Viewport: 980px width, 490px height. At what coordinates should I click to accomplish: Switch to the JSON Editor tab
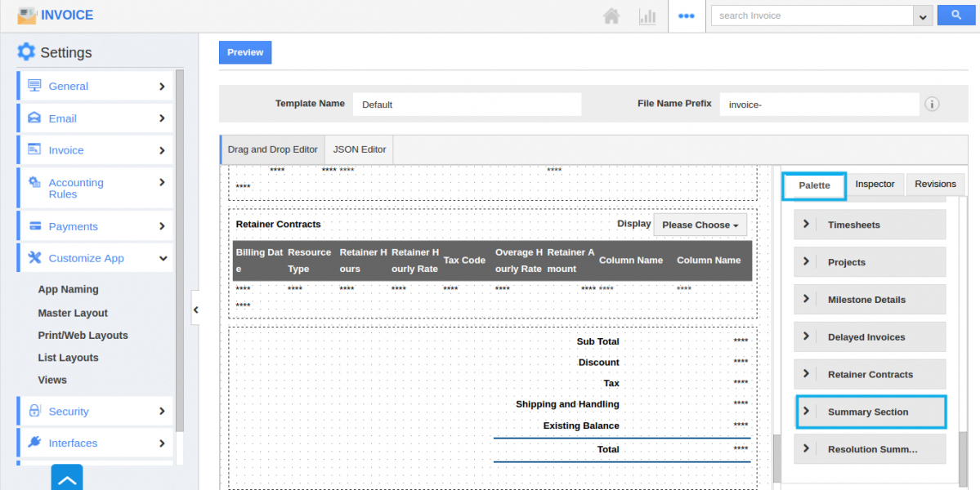(359, 149)
